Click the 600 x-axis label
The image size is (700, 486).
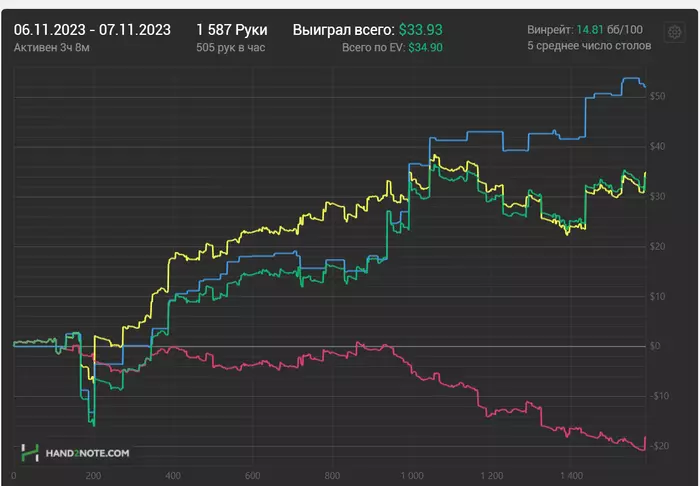coord(251,476)
